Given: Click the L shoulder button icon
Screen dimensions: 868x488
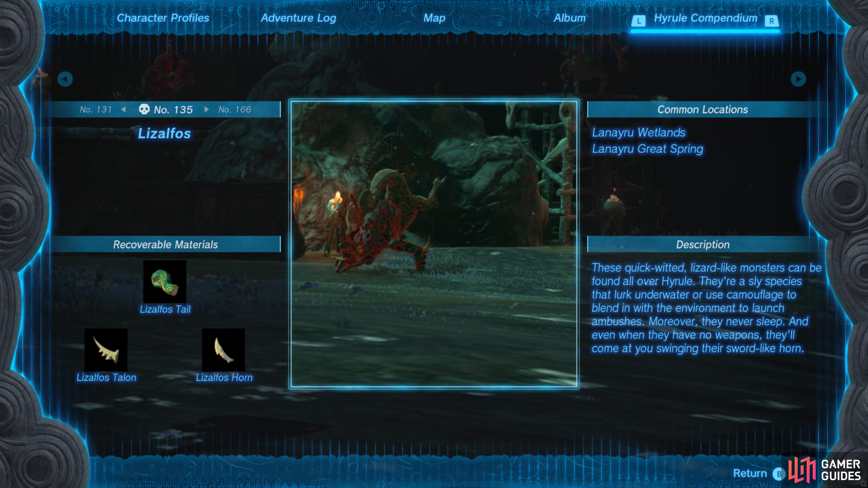Looking at the screenshot, I should [x=639, y=21].
